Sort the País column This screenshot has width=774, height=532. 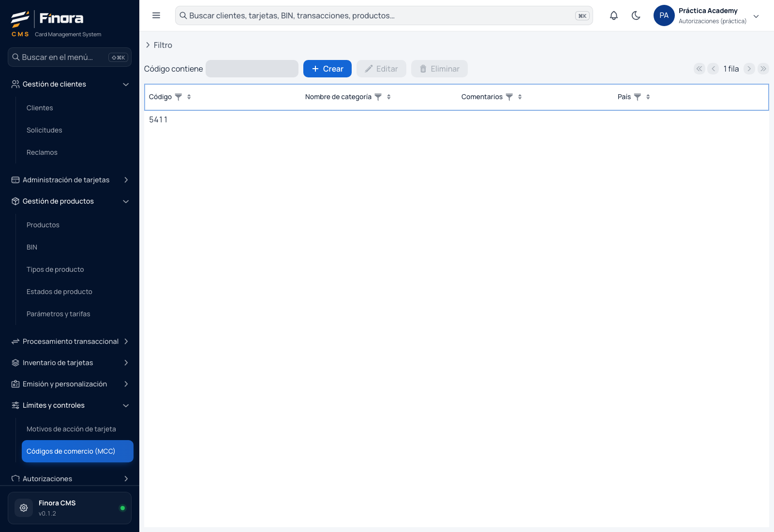tap(648, 97)
